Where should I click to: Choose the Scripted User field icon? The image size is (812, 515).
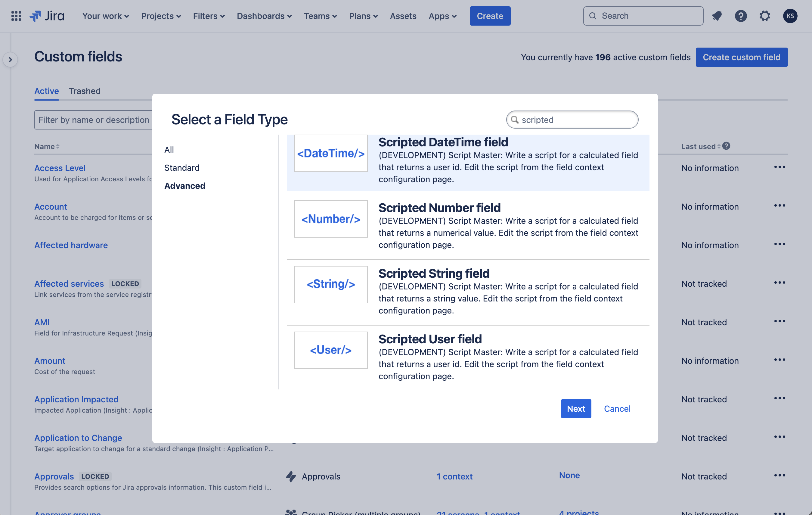click(x=330, y=350)
